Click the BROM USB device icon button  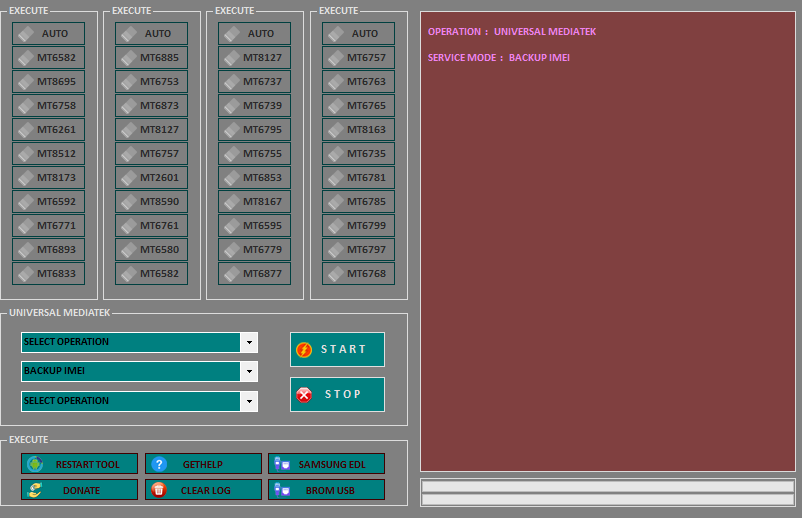(x=326, y=490)
